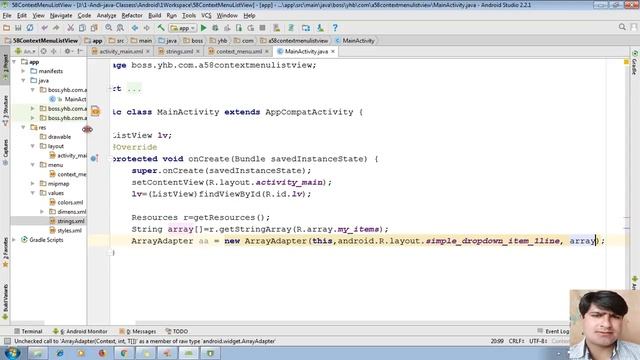
Task: Switch to the context_menu.xml editor tab
Action: coord(239,51)
